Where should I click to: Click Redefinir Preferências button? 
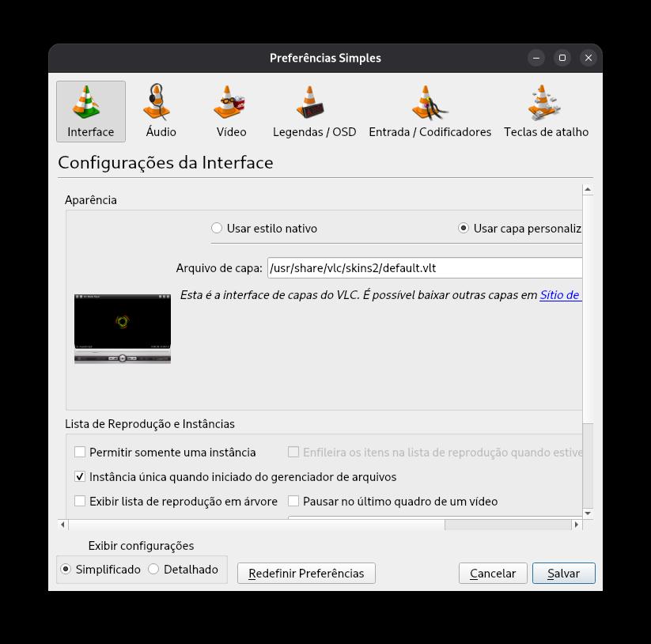click(306, 573)
